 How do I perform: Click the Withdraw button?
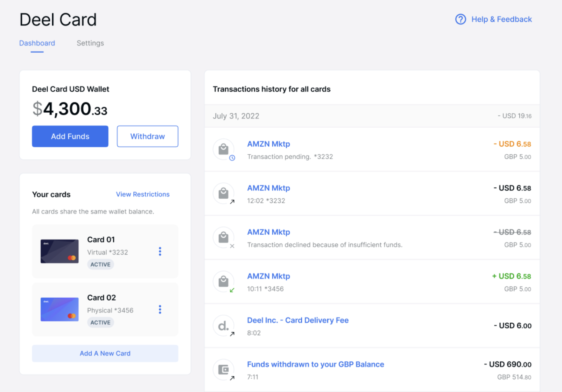point(147,136)
